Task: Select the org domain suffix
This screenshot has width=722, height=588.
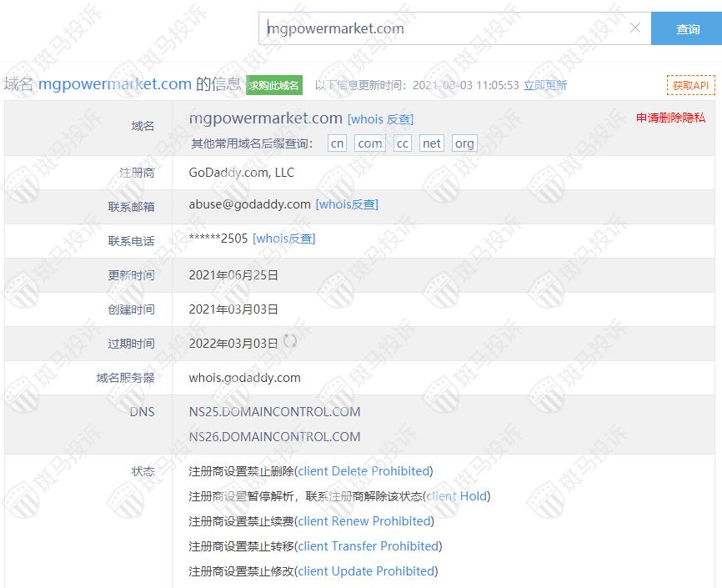Action: [x=464, y=143]
